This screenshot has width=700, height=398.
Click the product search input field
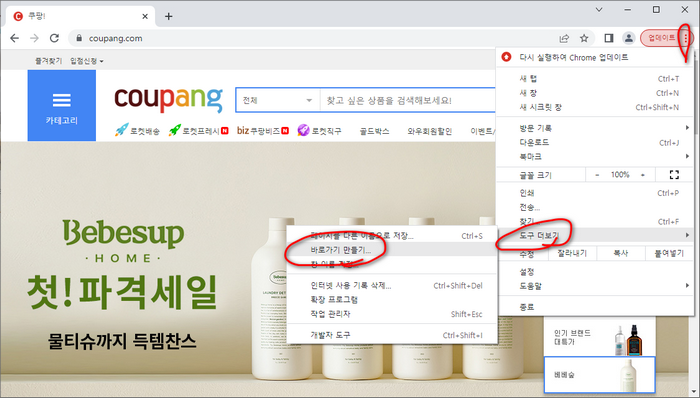tap(408, 100)
